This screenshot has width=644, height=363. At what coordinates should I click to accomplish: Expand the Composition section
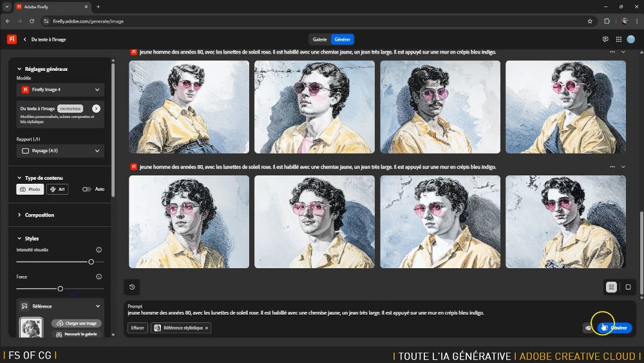19,215
